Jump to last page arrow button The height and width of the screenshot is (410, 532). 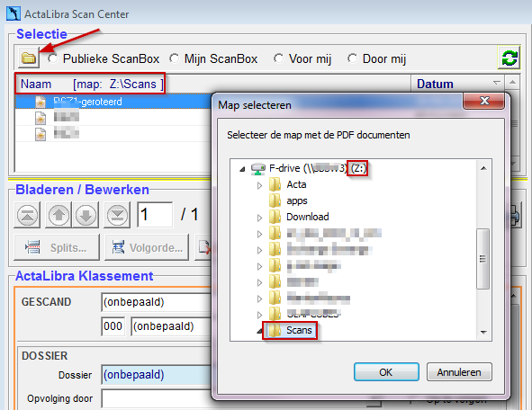pos(117,215)
